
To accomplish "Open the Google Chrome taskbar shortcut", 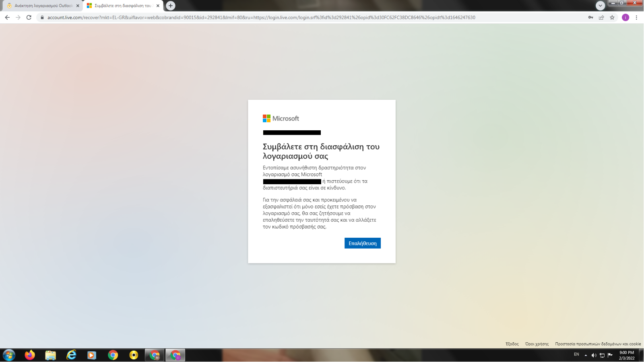I will [x=113, y=355].
